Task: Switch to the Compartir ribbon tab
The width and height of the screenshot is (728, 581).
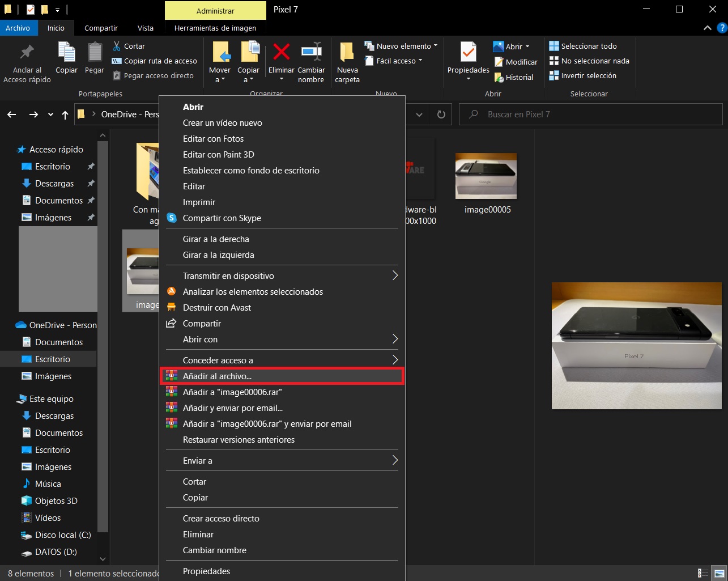Action: (x=101, y=28)
